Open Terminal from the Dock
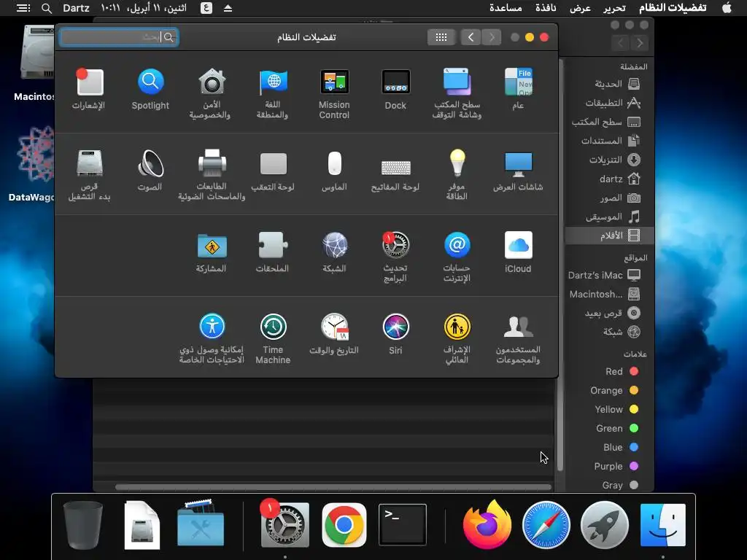This screenshot has height=560, width=747. 403,525
